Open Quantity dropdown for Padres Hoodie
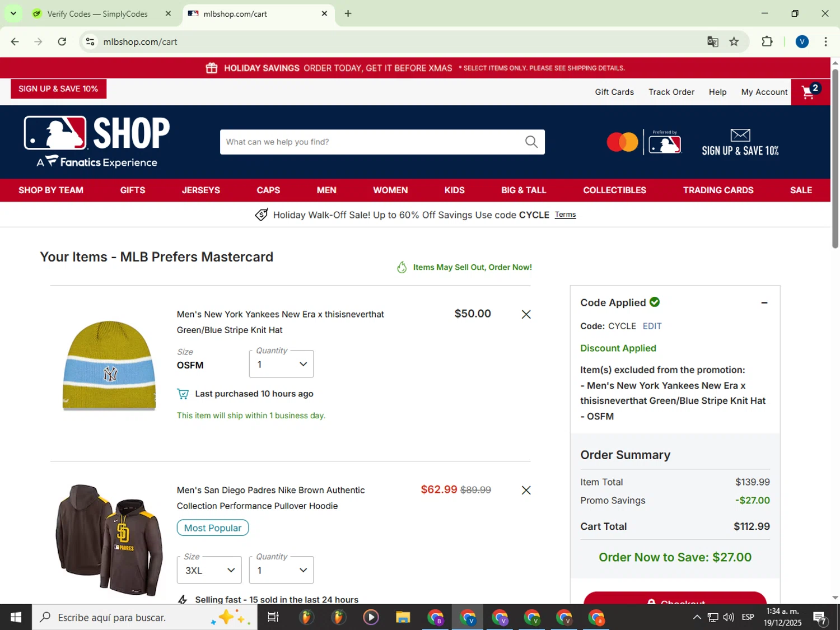This screenshot has width=840, height=630. pos(281,570)
